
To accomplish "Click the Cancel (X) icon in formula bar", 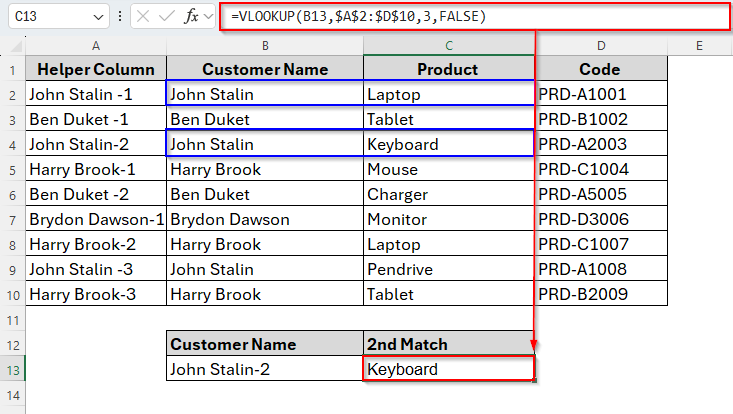I will point(143,17).
